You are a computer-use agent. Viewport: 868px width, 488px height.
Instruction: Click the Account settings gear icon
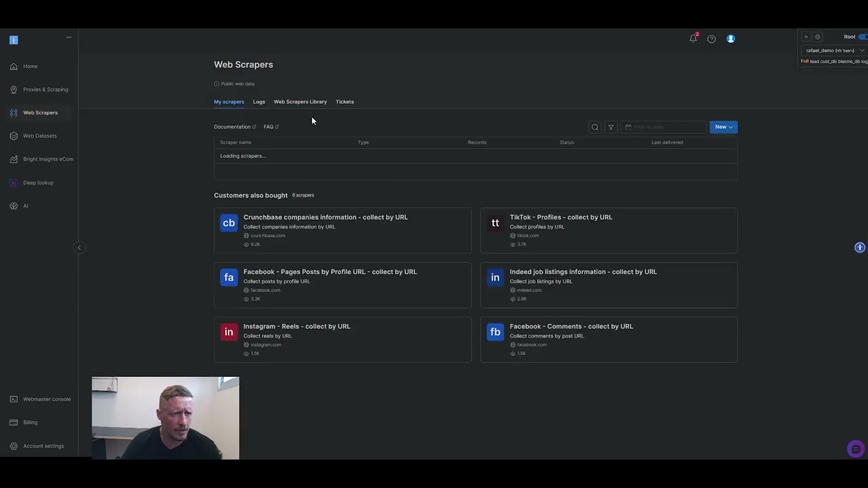14,446
